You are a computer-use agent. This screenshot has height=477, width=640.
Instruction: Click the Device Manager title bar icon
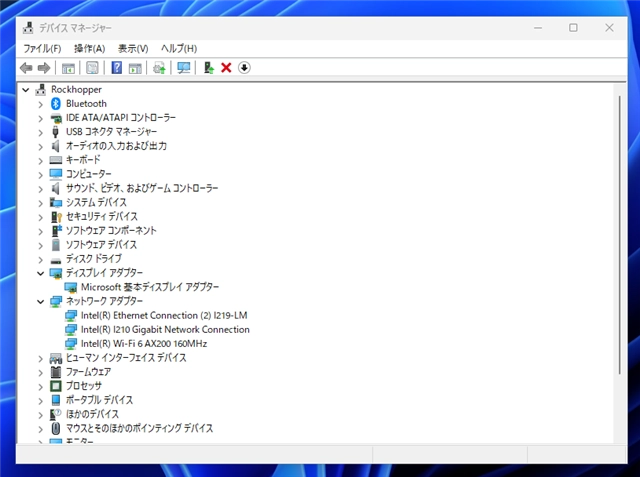(x=28, y=28)
